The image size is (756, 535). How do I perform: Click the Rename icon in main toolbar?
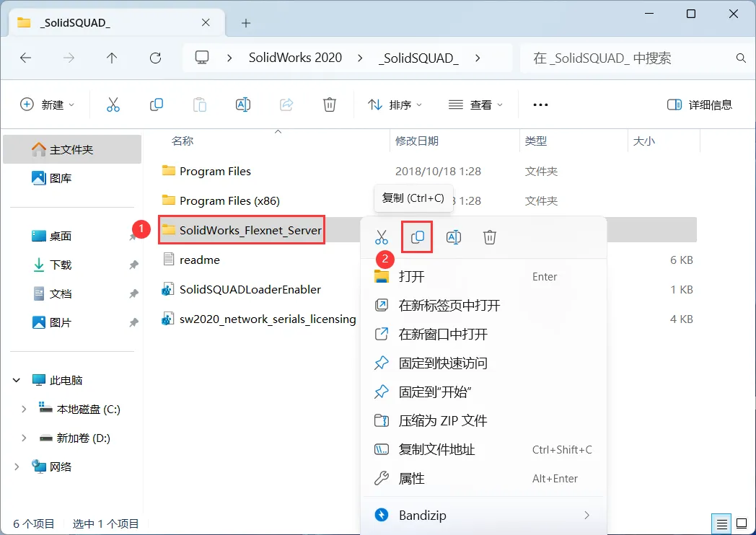pyautogui.click(x=243, y=105)
